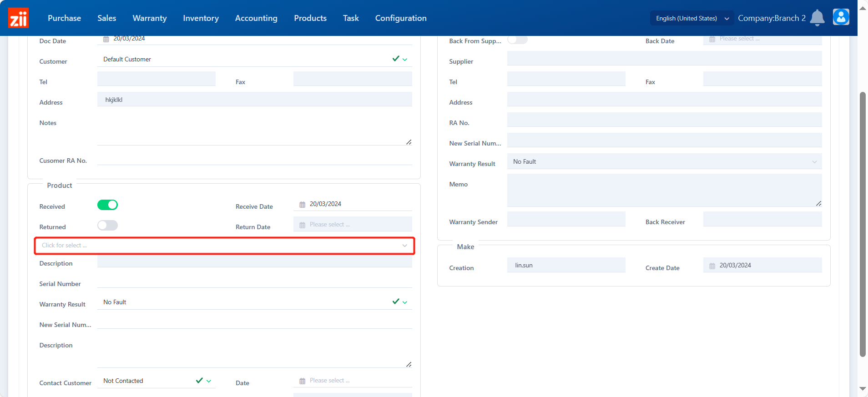Screen dimensions: 868x397
Task: Click resize handle of Notes textarea
Action: [409, 142]
